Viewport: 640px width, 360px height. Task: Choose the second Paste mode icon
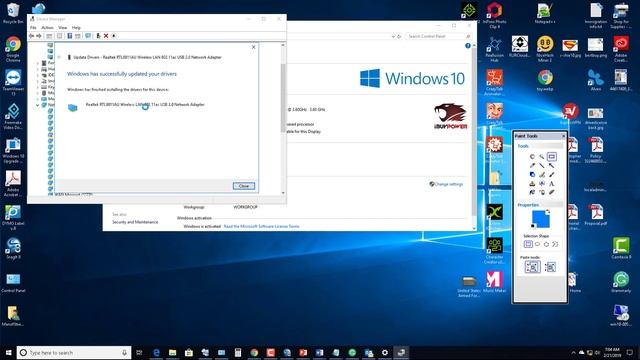(551, 267)
